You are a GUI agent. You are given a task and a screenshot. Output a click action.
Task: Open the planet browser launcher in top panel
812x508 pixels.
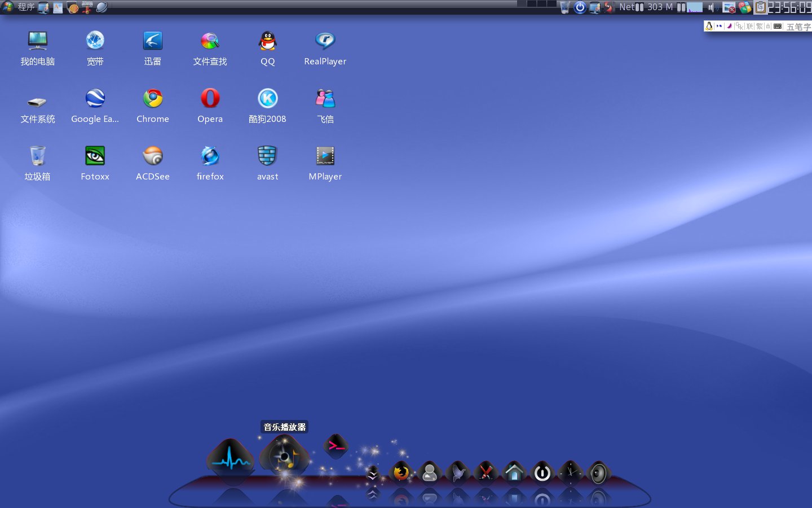click(x=102, y=8)
